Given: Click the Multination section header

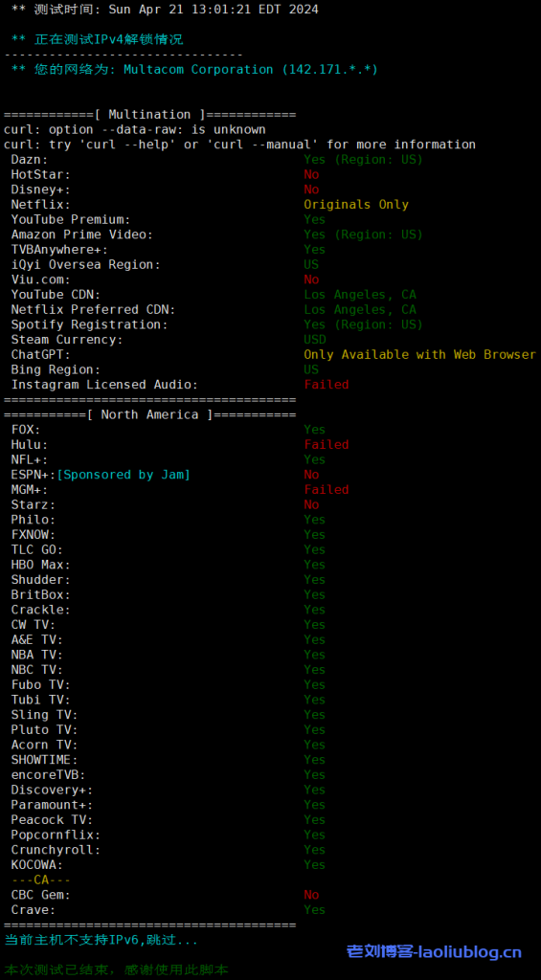Looking at the screenshot, I should pos(149,115).
